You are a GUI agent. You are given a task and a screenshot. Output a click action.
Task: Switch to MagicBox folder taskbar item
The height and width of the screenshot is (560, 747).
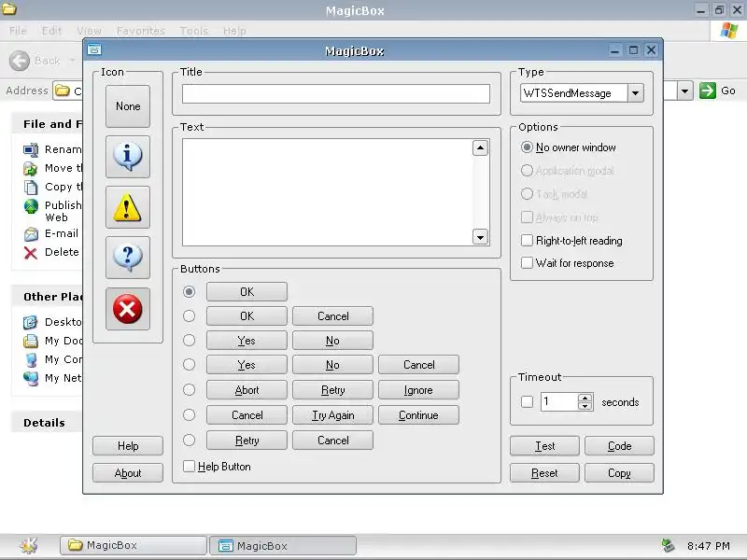tap(134, 545)
